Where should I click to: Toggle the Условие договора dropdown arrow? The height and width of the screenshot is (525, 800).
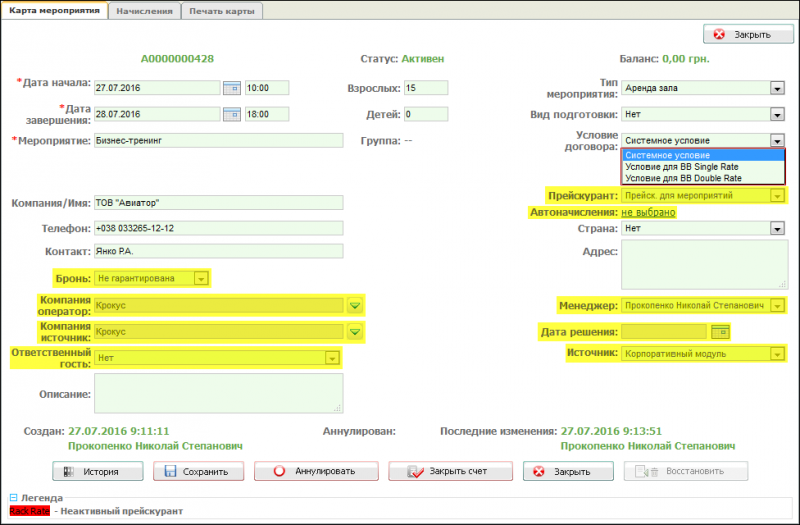(x=777, y=141)
